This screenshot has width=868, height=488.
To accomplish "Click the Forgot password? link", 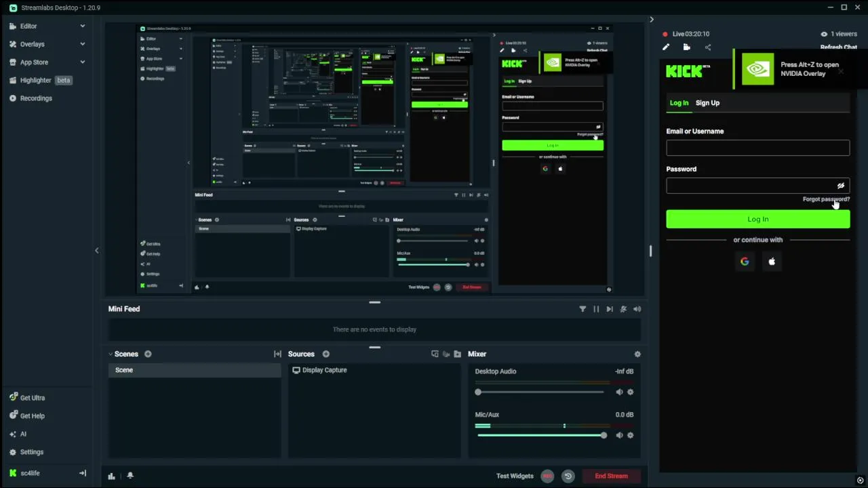I will [826, 199].
